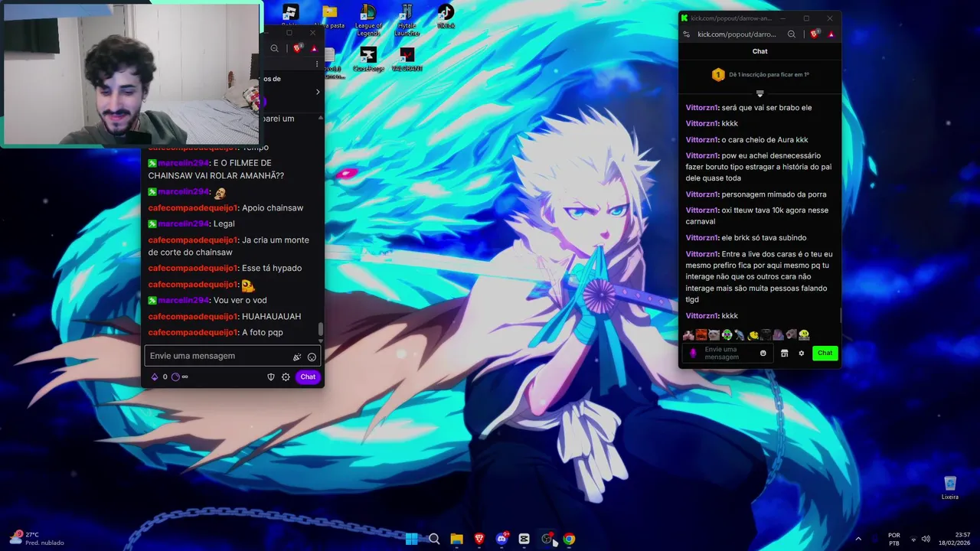Switch to Brave browser in taskbar
The width and height of the screenshot is (980, 551).
(479, 539)
